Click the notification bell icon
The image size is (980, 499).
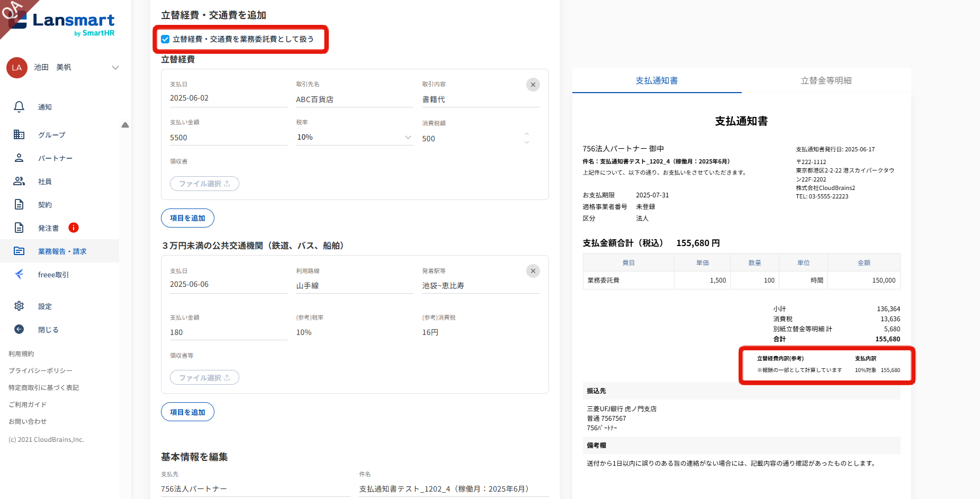tap(19, 107)
